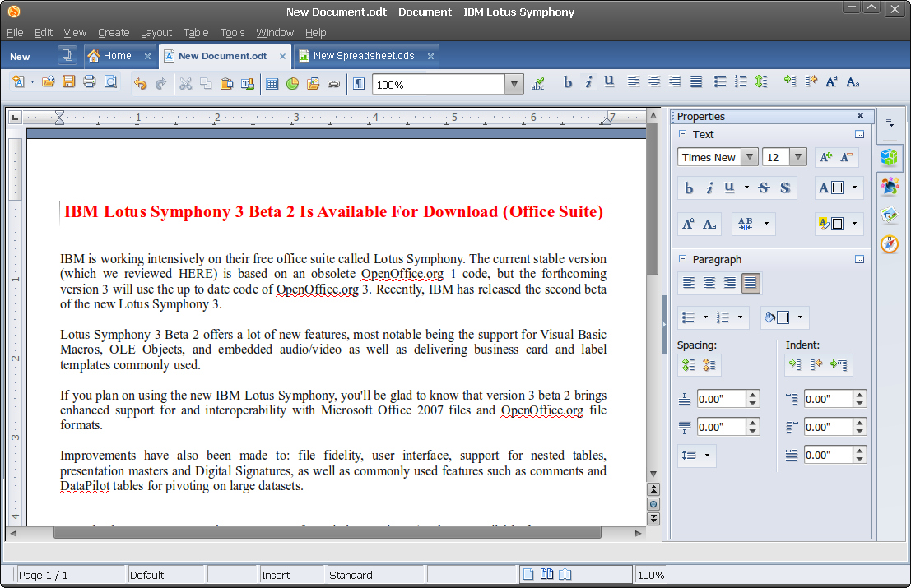Apply bullet list from the main toolbar

pyautogui.click(x=720, y=82)
